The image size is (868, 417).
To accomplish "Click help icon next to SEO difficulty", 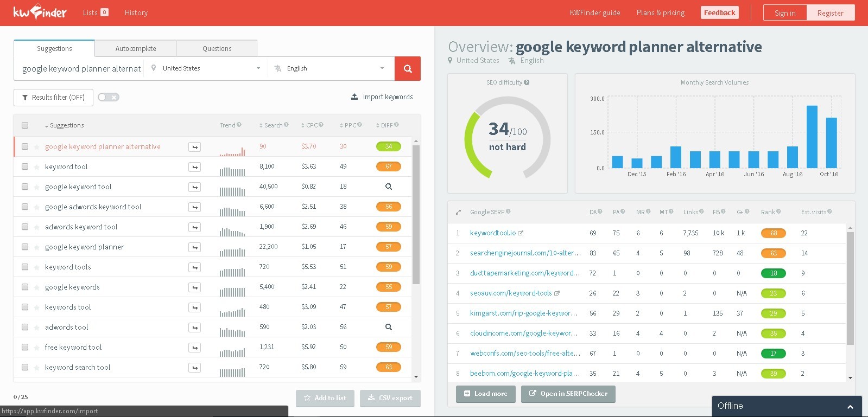I will pos(527,82).
